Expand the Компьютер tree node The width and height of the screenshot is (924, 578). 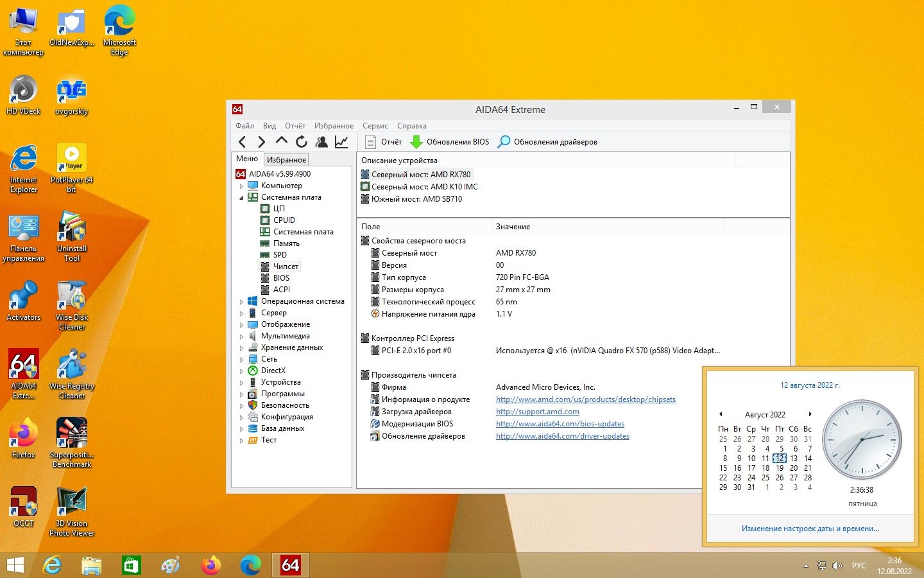click(x=242, y=186)
